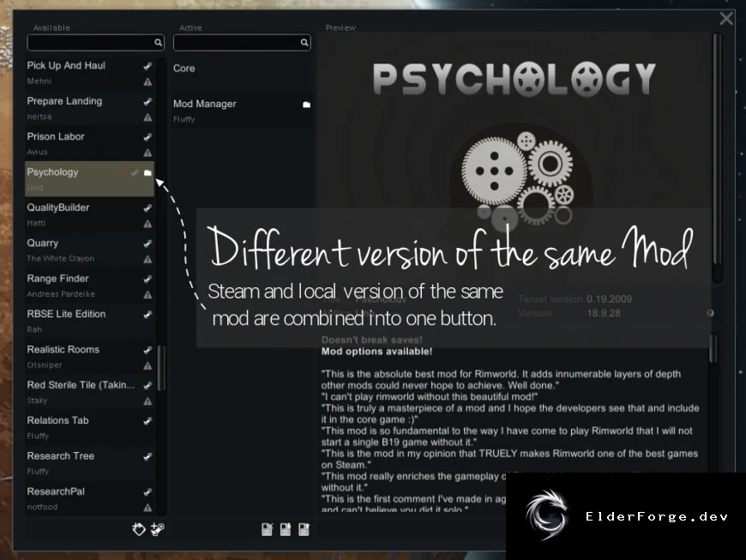The image size is (746, 560).
Task: Select the Prison Labor mod
Action: point(89,144)
